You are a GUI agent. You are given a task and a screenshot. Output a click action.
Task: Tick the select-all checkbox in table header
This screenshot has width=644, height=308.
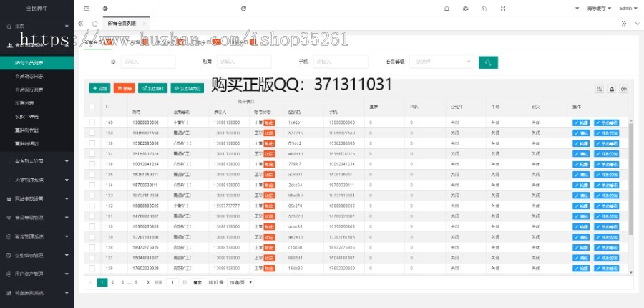pos(92,106)
